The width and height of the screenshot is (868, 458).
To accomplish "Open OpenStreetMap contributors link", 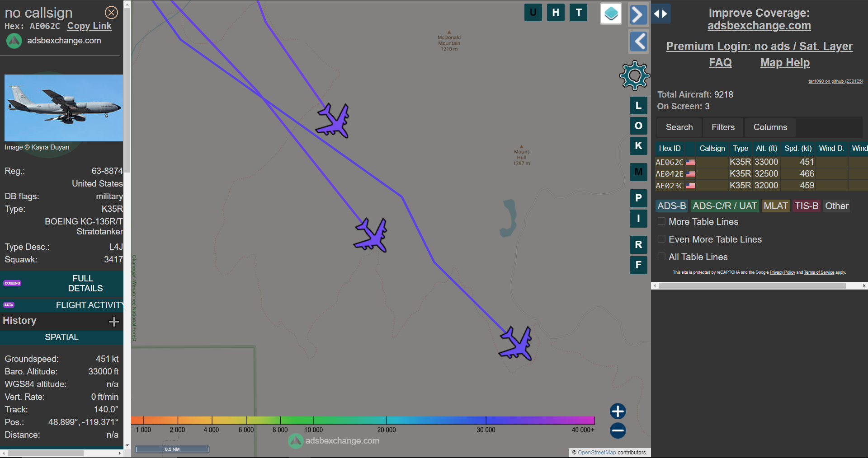I will 597,452.
